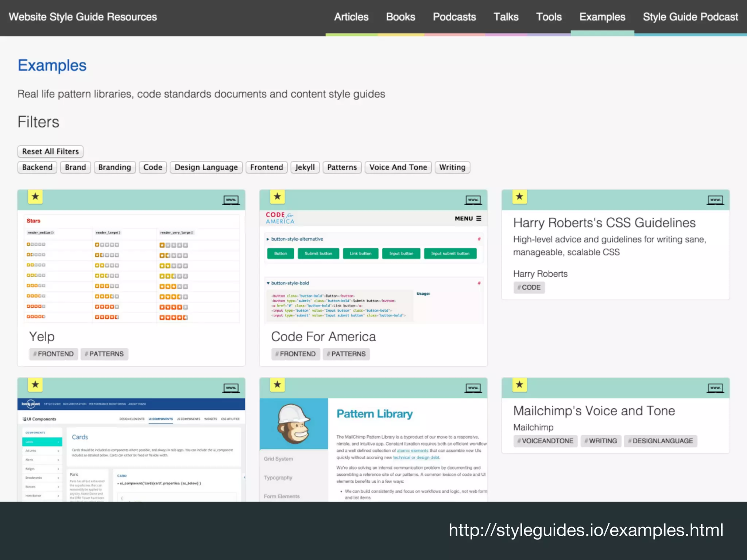Click Reset All Filters button
747x560 pixels.
pos(50,151)
